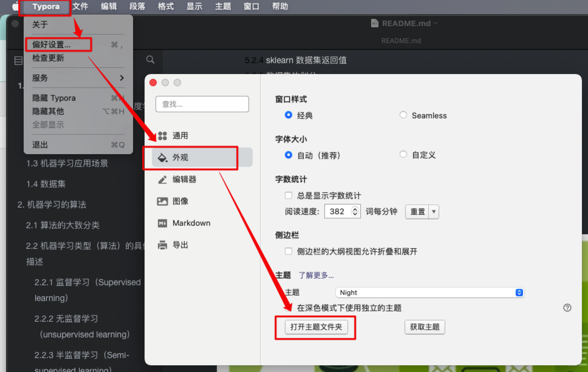Increase reading speed with the stepper
This screenshot has height=372, width=588.
(x=354, y=209)
